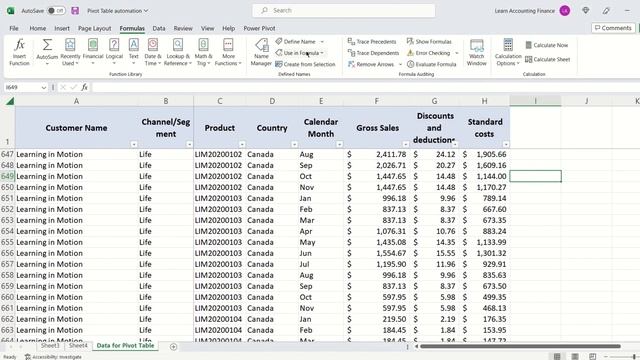Open Product column filter dropdown
Screen dimensions: 640x360
(x=242, y=144)
